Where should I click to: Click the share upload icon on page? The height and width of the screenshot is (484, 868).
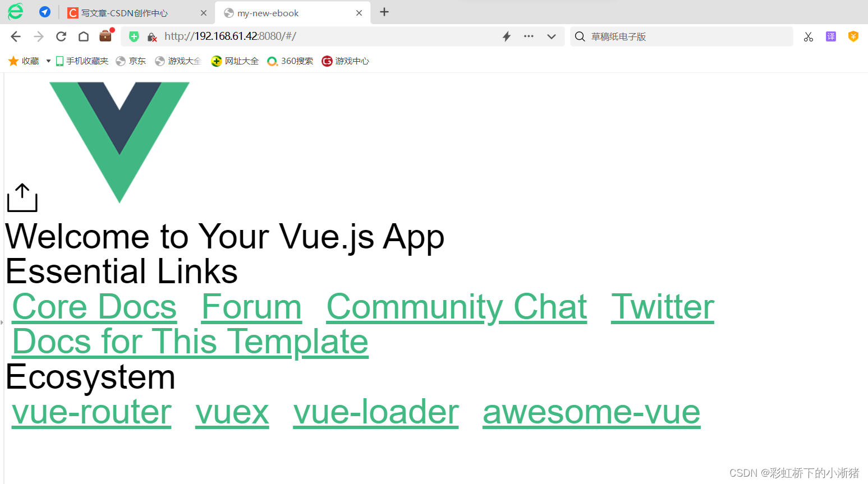coord(22,197)
